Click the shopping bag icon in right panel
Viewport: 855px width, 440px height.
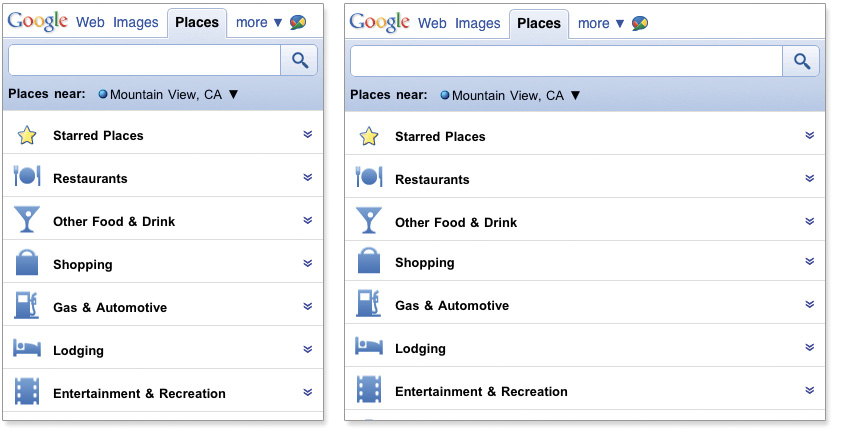[369, 260]
